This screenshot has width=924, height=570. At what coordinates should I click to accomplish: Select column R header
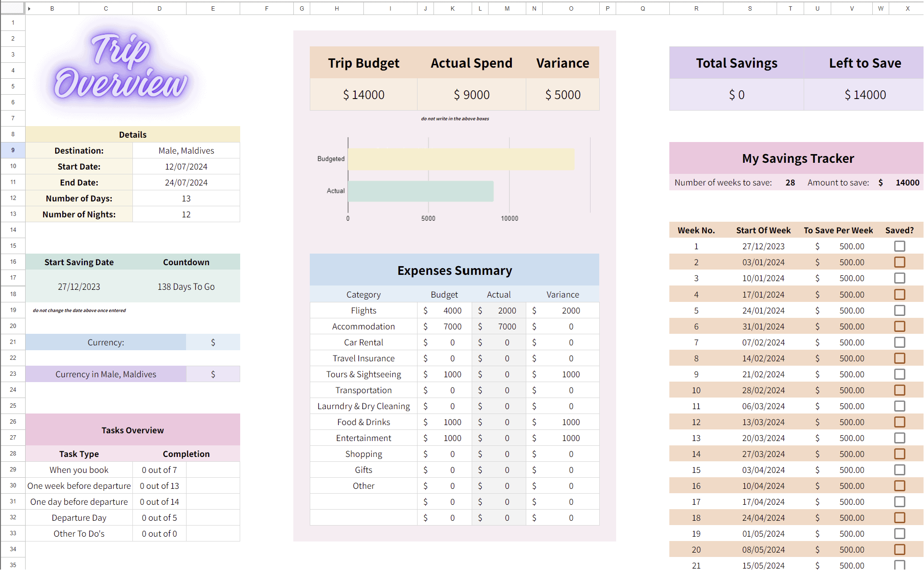coord(696,8)
